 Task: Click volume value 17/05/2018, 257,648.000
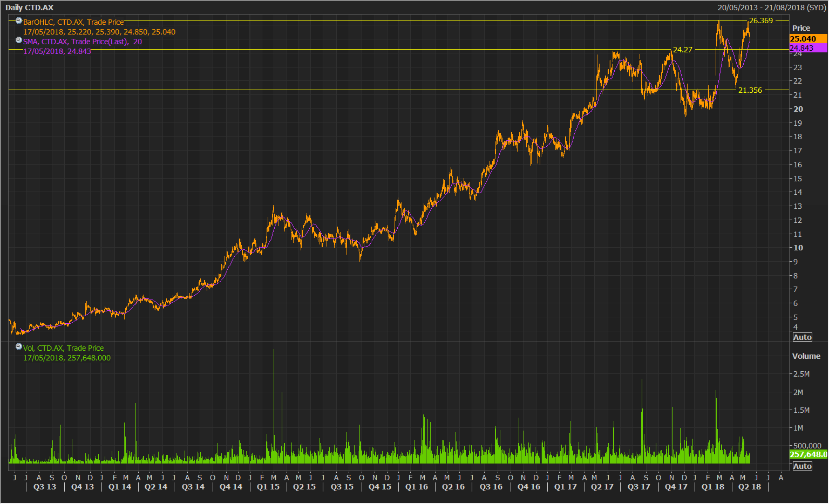click(67, 358)
